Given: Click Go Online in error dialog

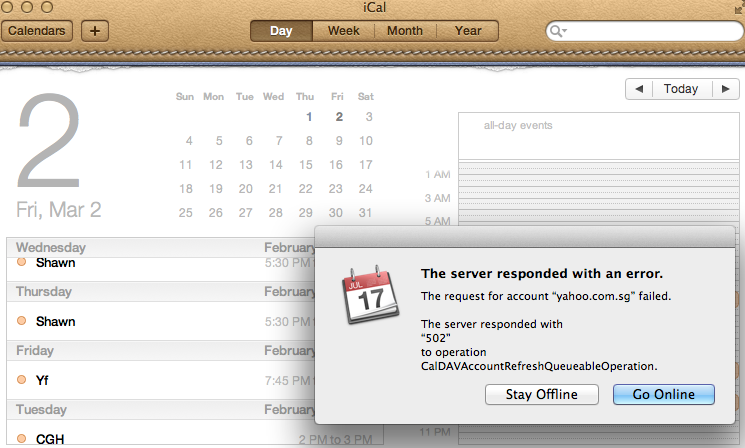Looking at the screenshot, I should click(x=664, y=394).
